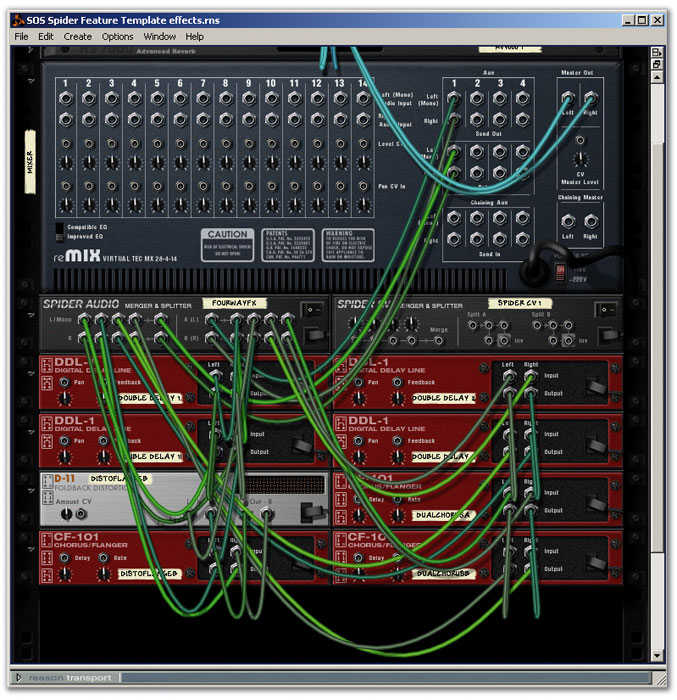The width and height of the screenshot is (677, 700).
Task: Click Double Delay 2 Feedback CV jack
Action: click(x=397, y=383)
